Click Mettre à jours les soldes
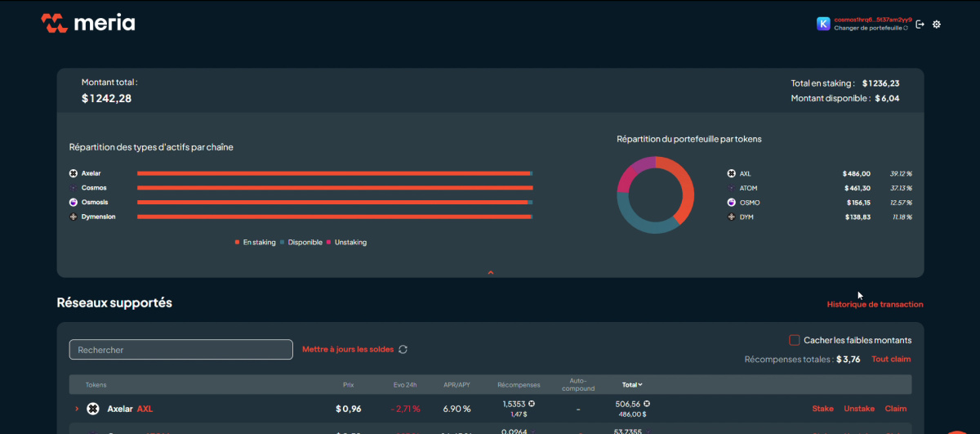980x434 pixels. (x=348, y=349)
